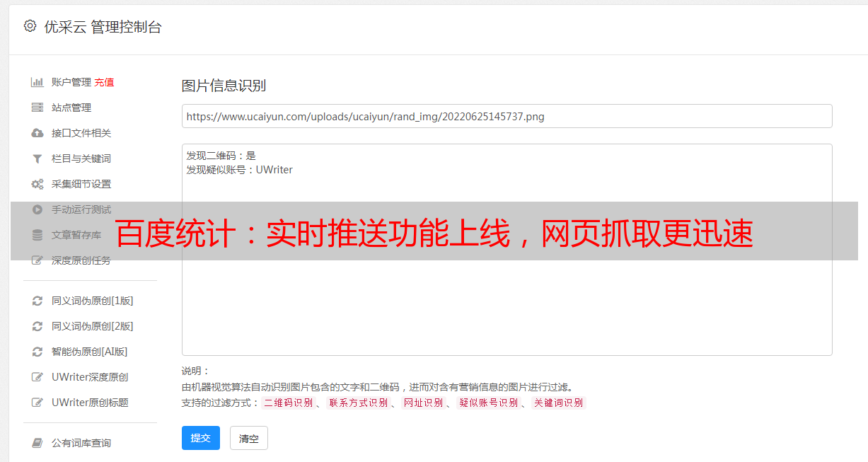Click the refresh icon for 智能伪原创[AI版]
The image size is (868, 462).
[37, 352]
